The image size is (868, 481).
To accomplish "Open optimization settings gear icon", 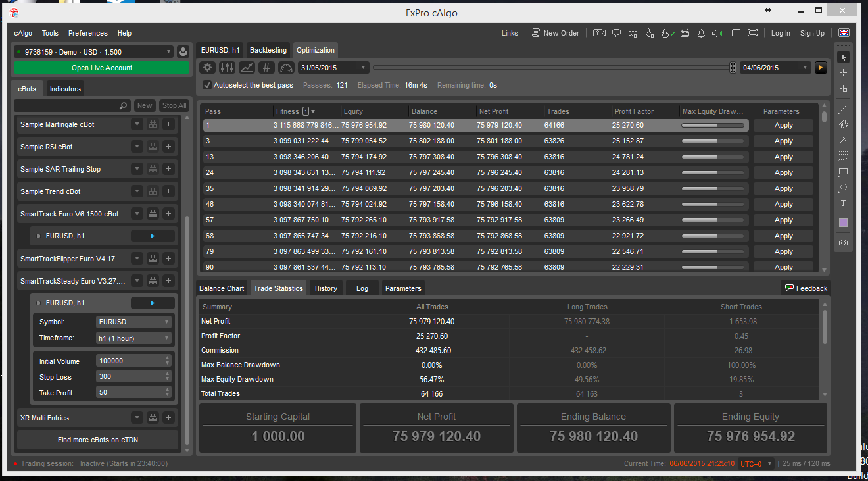I will tap(207, 67).
